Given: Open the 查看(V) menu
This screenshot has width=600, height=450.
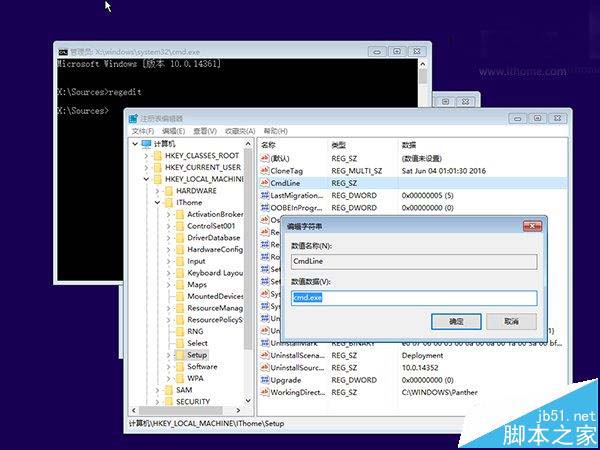Looking at the screenshot, I should pyautogui.click(x=205, y=131).
